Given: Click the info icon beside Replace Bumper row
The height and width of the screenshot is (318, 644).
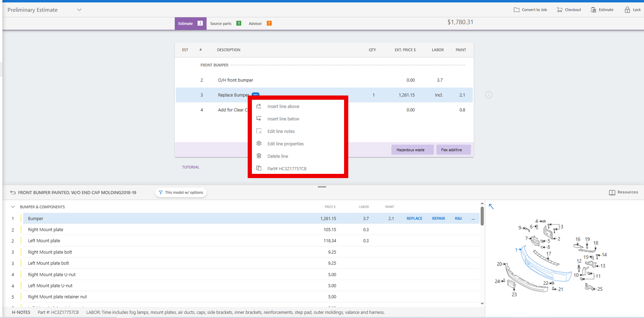Looking at the screenshot, I should [x=489, y=95].
